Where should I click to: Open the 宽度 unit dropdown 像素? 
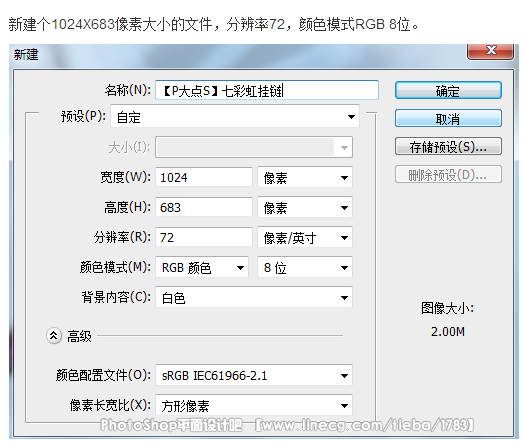(305, 177)
